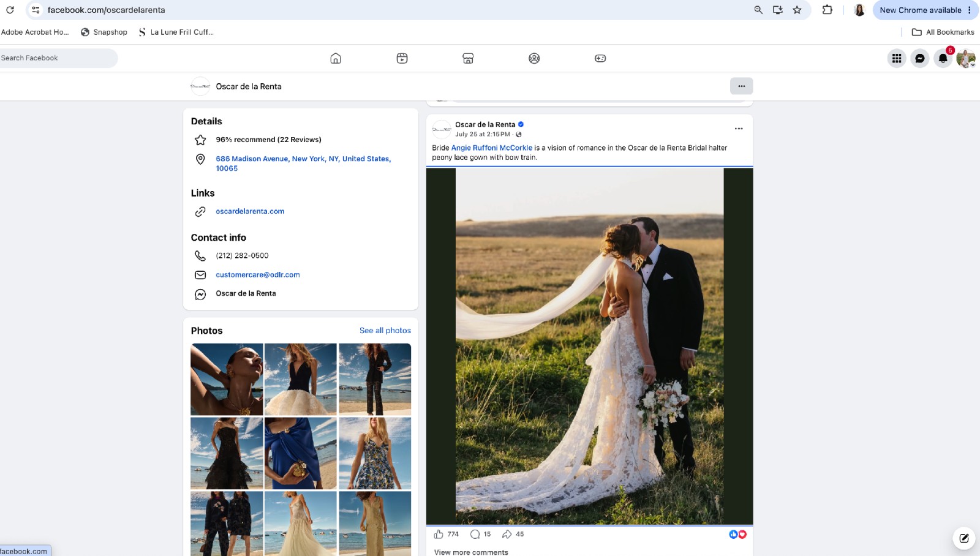Image resolution: width=980 pixels, height=556 pixels.
Task: Open photo of two models in dark outfits
Action: pyautogui.click(x=227, y=524)
